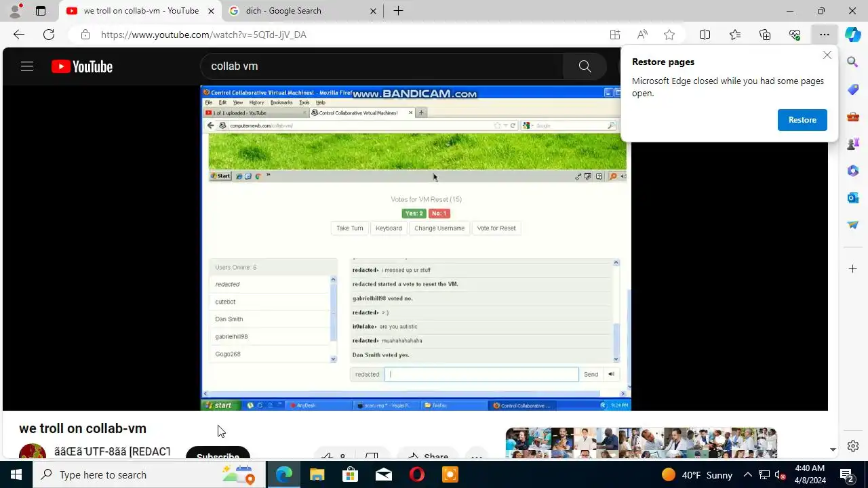The image size is (868, 488).
Task: Open sidebar settings gear
Action: (x=853, y=446)
